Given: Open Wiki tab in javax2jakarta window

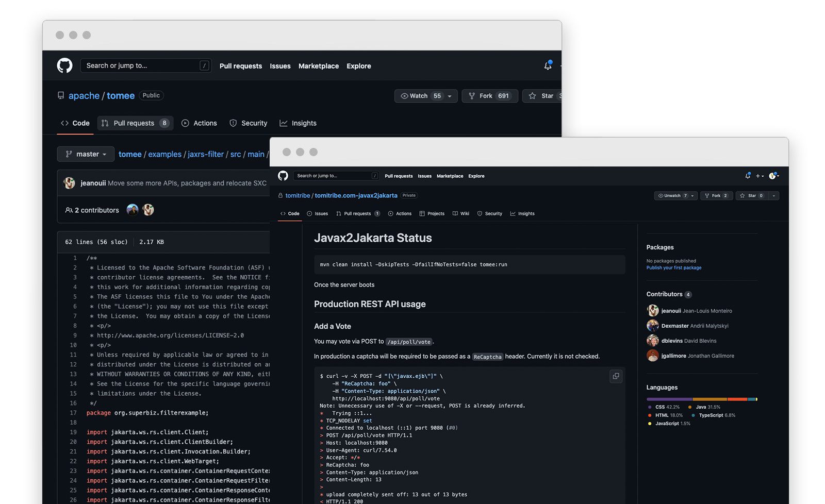Looking at the screenshot, I should (461, 213).
